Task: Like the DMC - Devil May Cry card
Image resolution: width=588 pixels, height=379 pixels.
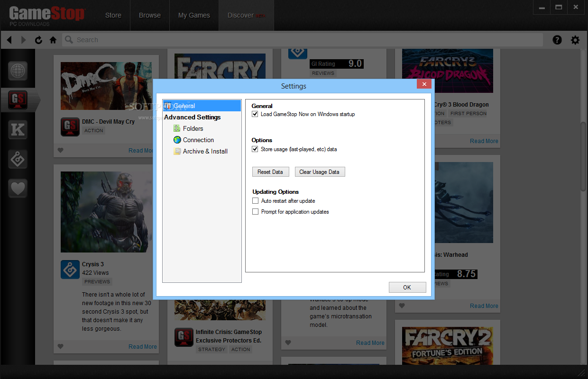Action: point(60,151)
